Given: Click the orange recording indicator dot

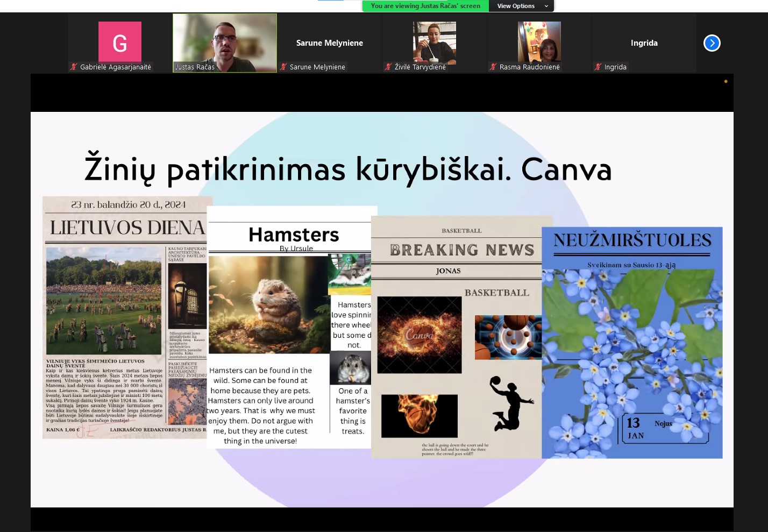Looking at the screenshot, I should (x=726, y=81).
